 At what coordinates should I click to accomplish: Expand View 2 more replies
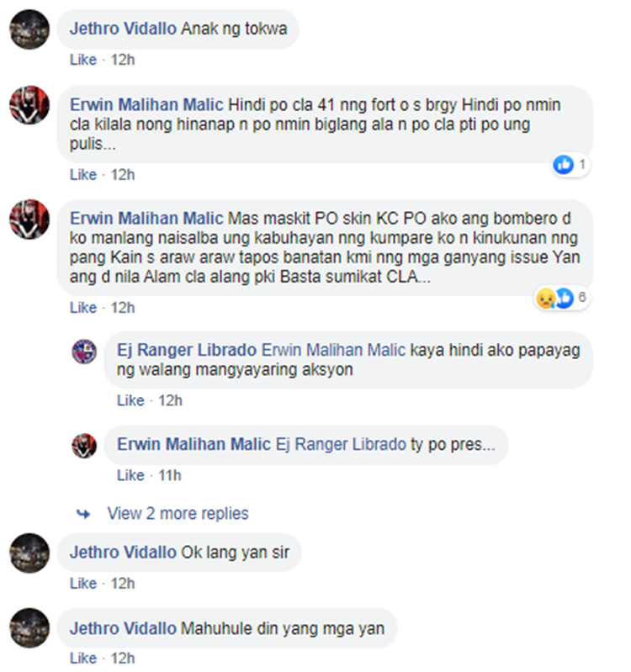tap(178, 513)
